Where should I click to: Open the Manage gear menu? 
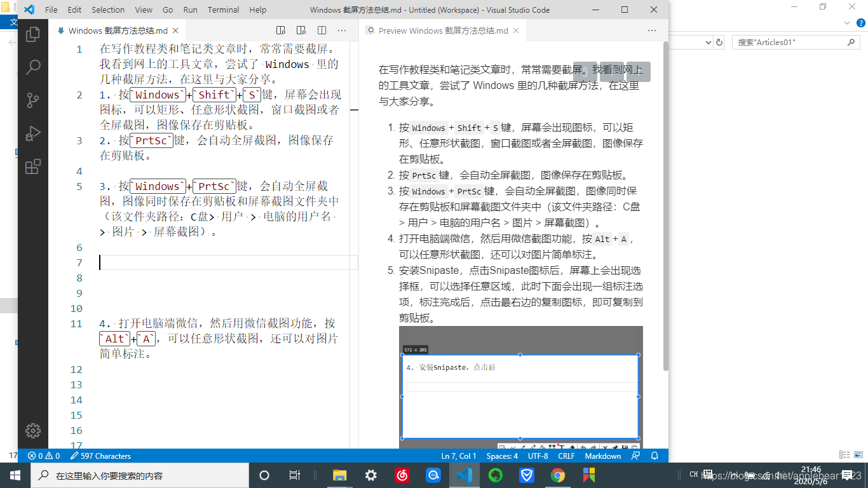coord(32,430)
